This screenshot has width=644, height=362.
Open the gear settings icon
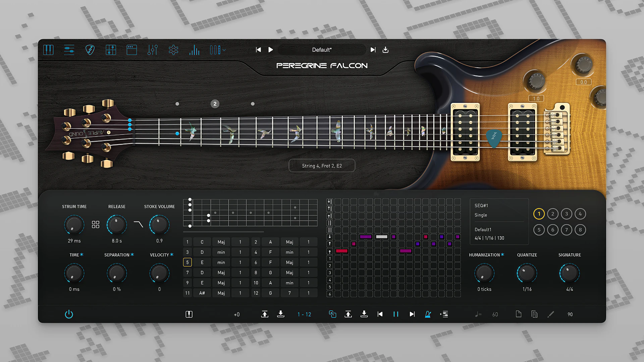coord(173,50)
